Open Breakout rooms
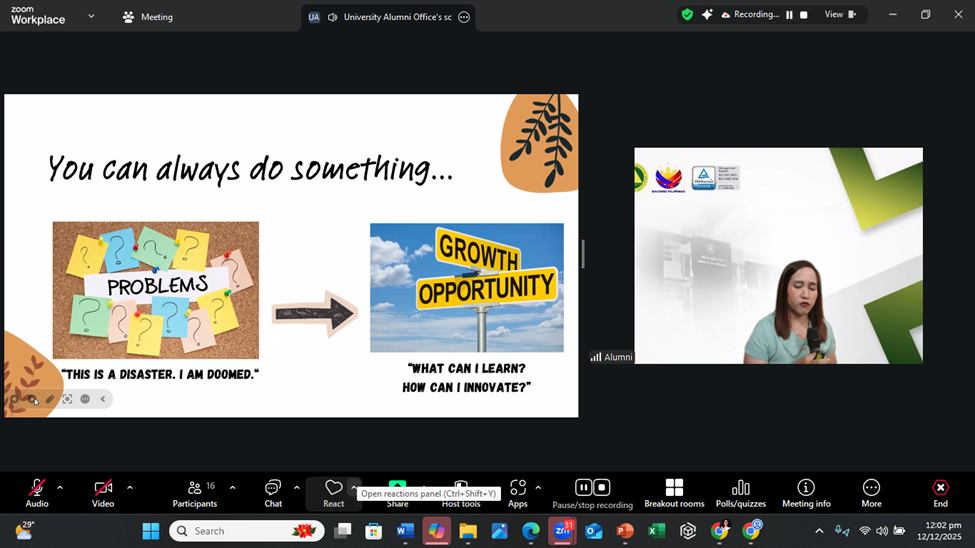Screen dimensions: 975x548 click(674, 489)
